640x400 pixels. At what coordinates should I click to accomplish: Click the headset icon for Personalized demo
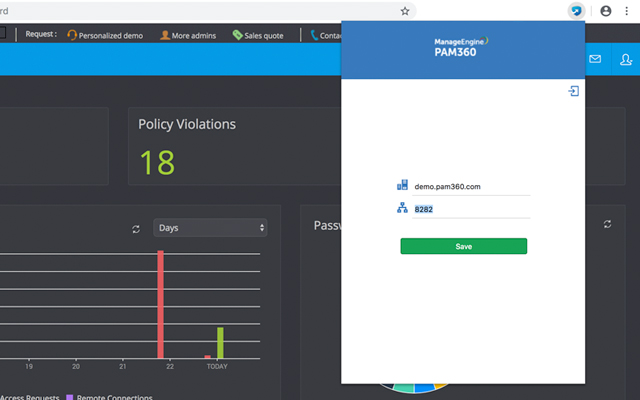coord(72,35)
